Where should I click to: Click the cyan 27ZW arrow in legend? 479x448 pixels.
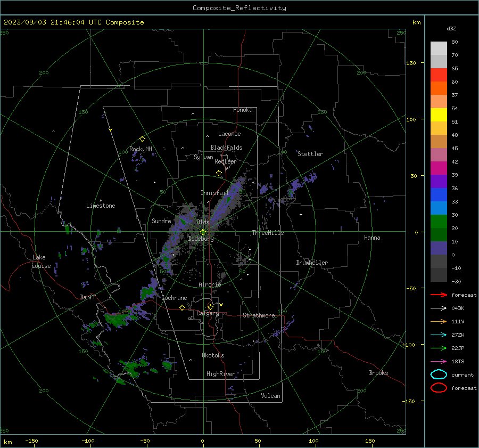coord(439,335)
